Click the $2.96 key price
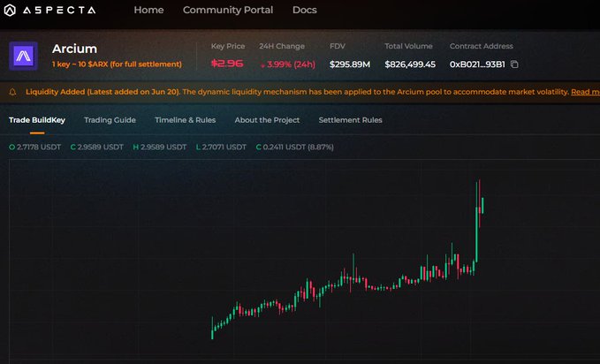Image resolution: width=600 pixels, height=364 pixels. click(x=227, y=64)
